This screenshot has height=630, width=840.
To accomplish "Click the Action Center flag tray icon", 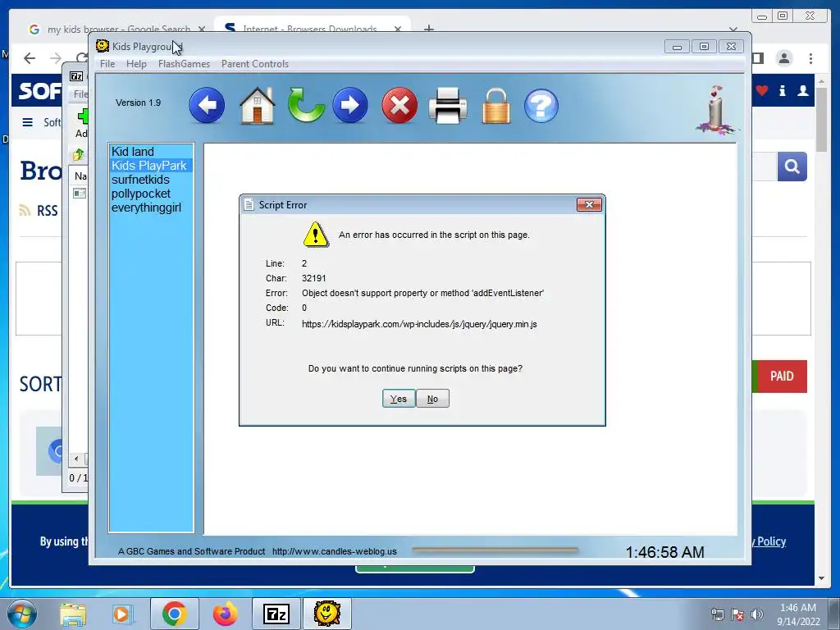I will click(737, 614).
